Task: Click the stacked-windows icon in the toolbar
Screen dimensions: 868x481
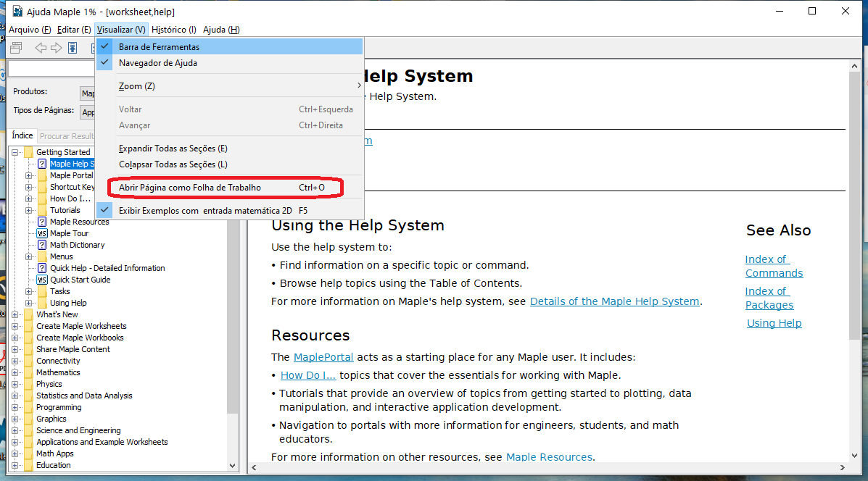Action: [17, 48]
